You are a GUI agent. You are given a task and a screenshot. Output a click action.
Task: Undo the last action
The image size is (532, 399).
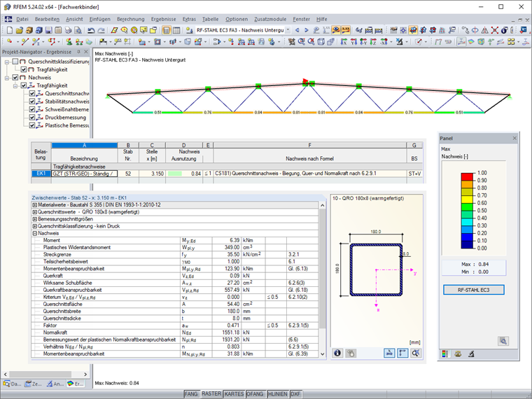coord(91,30)
